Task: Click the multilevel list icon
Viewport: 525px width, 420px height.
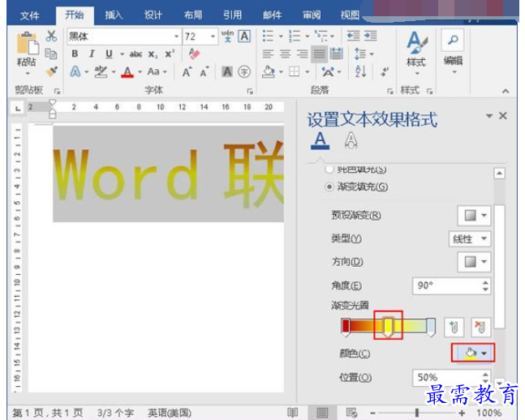Action: tap(321, 36)
